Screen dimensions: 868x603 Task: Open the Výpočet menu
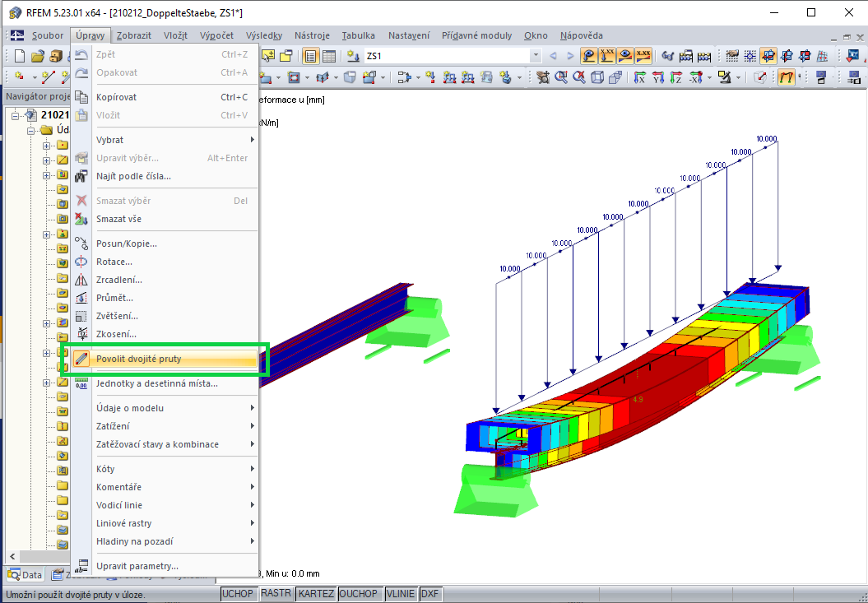[216, 35]
